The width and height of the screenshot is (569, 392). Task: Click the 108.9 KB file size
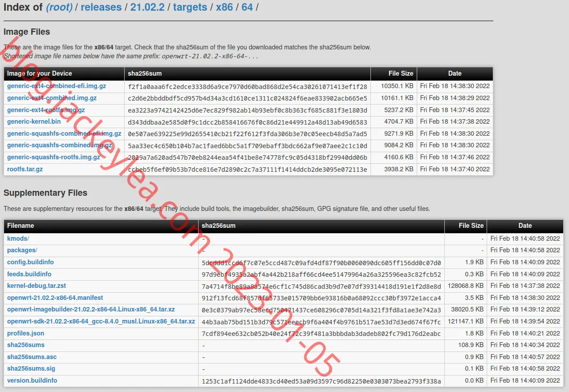tap(471, 345)
